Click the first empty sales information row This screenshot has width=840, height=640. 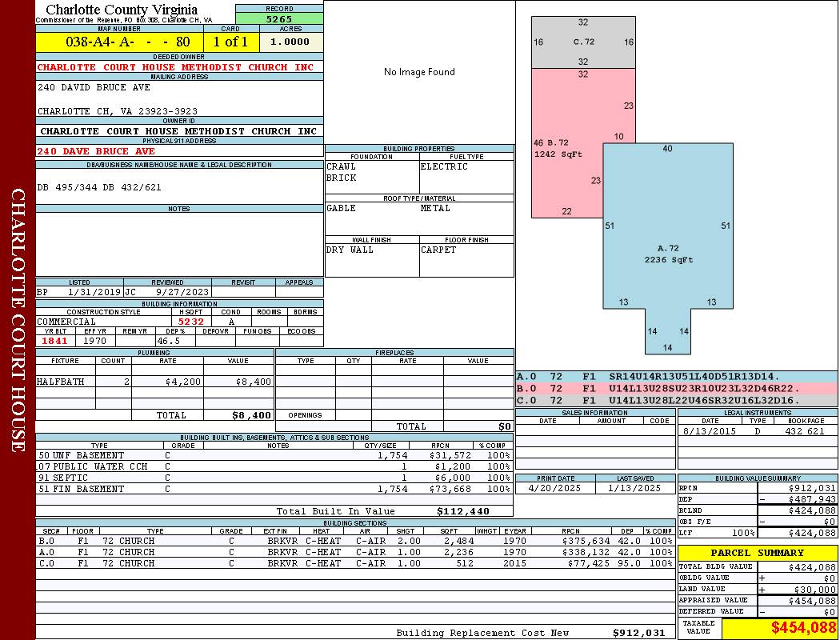(595, 430)
